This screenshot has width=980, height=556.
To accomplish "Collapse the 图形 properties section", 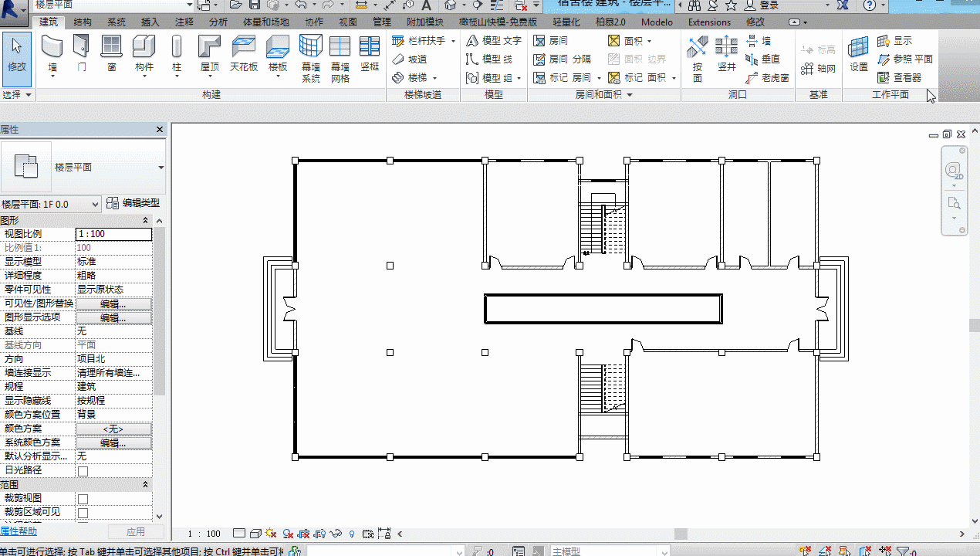I will [146, 221].
